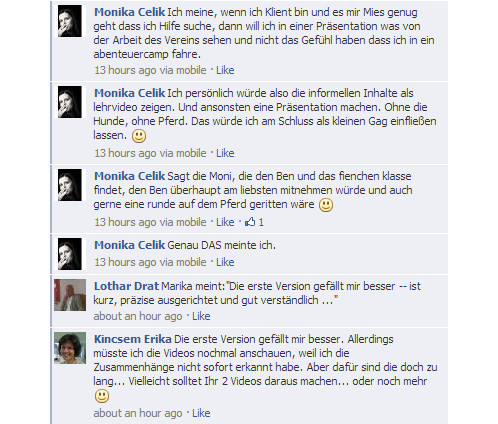Click Lothar Drat's profile picture

point(70,295)
